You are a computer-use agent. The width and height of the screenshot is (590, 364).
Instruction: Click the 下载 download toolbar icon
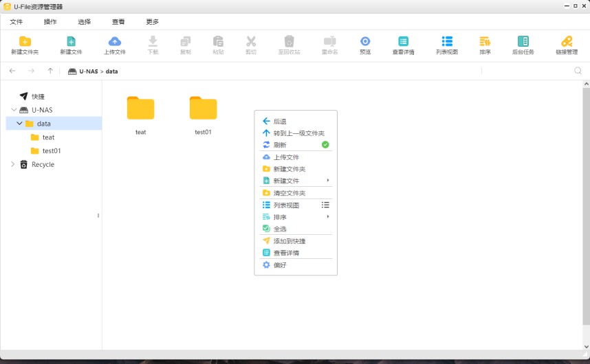click(x=153, y=41)
